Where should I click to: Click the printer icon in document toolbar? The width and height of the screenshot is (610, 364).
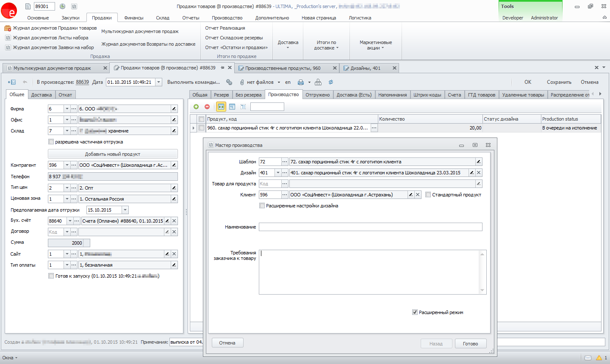[301, 82]
